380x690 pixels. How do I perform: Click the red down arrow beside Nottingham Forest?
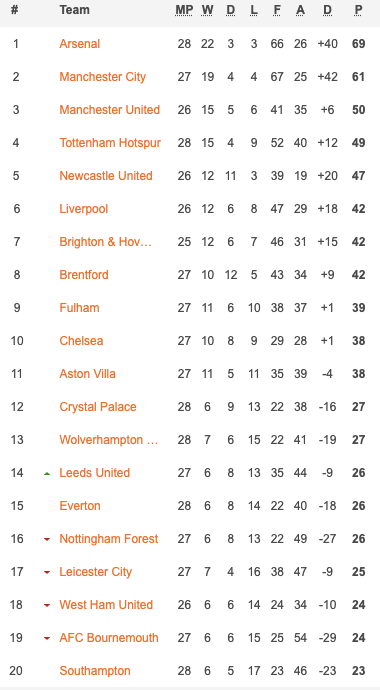[47, 540]
